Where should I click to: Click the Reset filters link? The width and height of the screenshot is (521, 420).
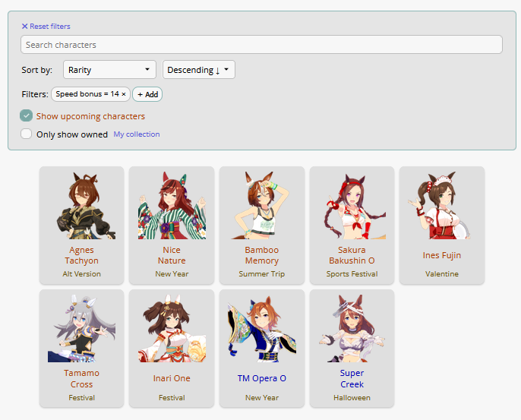46,27
